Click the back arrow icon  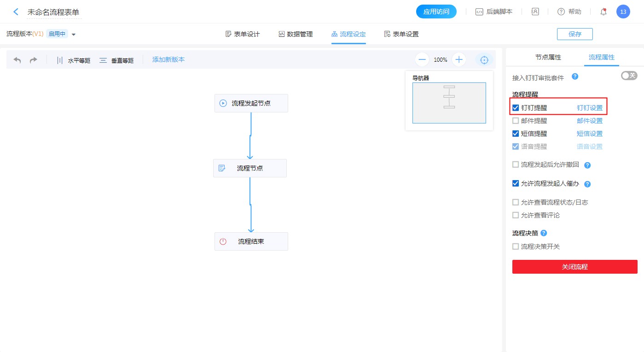click(x=16, y=12)
